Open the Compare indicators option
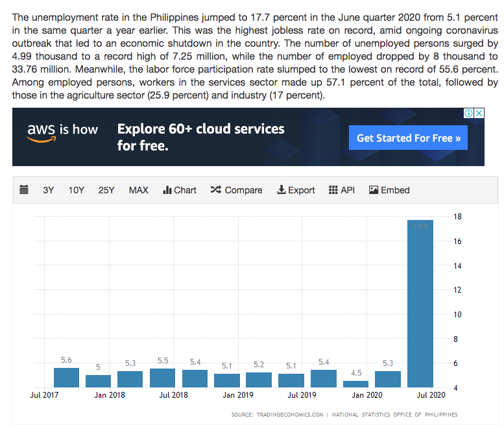The width and height of the screenshot is (504, 425). coord(236,190)
